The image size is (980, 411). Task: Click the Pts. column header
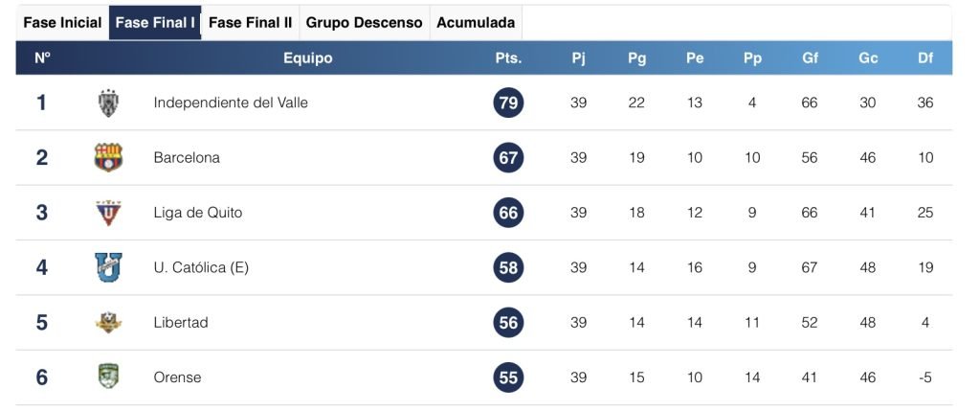tap(508, 57)
